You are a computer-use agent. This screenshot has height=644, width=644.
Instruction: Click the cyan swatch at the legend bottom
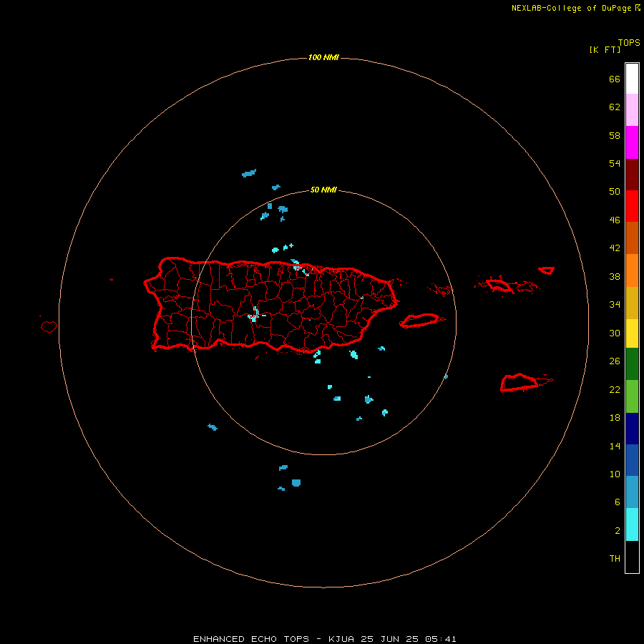click(x=632, y=525)
